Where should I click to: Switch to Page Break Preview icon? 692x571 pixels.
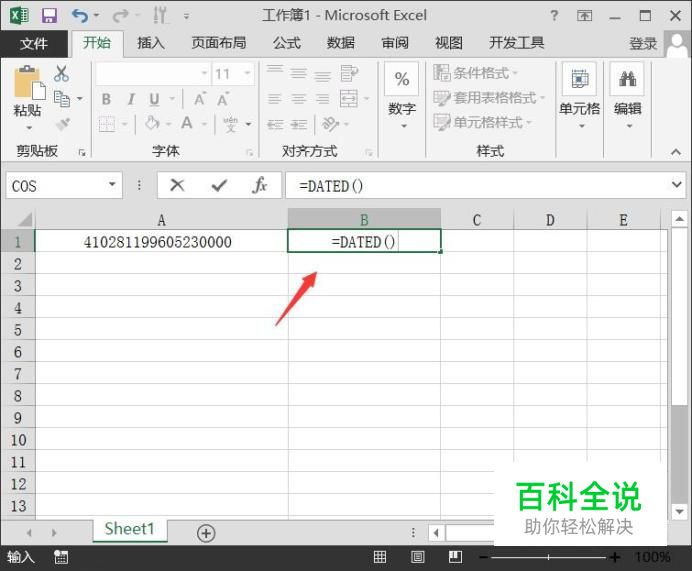455,557
